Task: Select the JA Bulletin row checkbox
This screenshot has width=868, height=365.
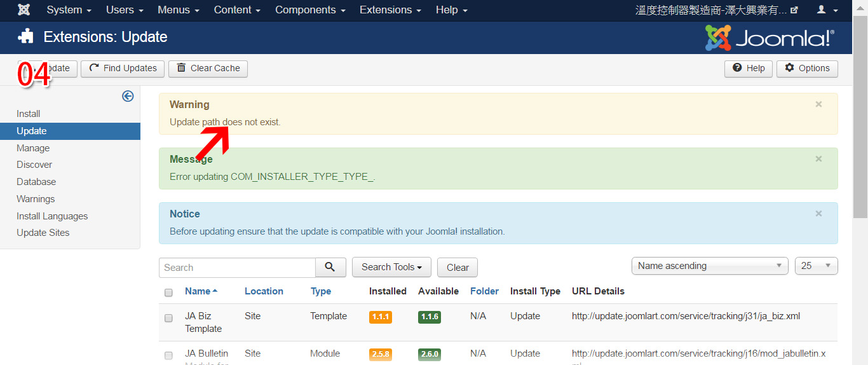Action: click(x=168, y=355)
